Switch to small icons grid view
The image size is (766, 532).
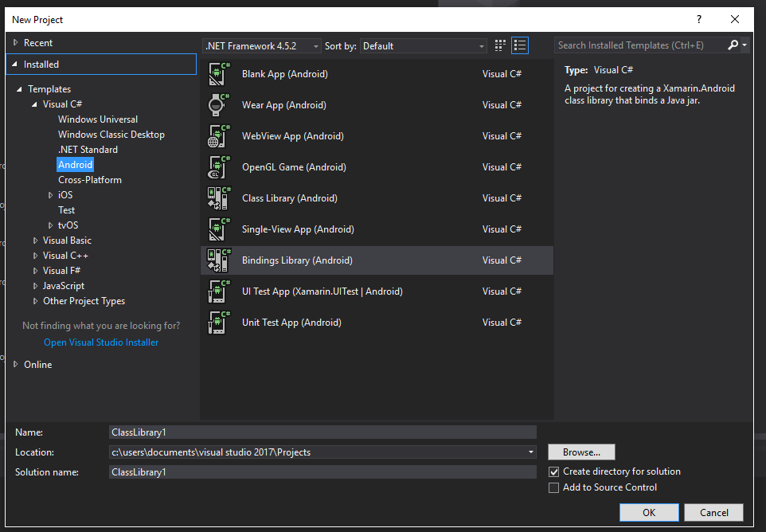[x=500, y=45]
